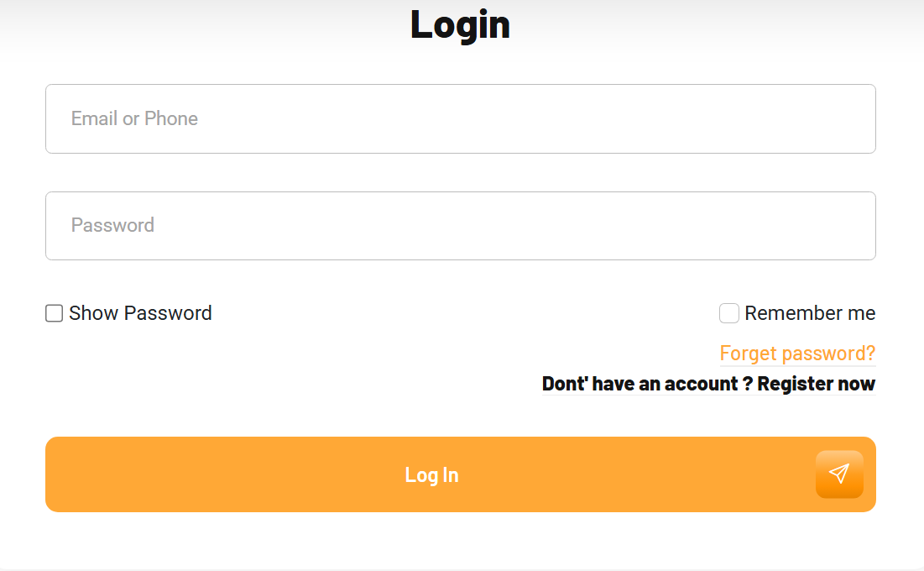924x571 pixels.
Task: Focus the Password input field
Action: 461,225
